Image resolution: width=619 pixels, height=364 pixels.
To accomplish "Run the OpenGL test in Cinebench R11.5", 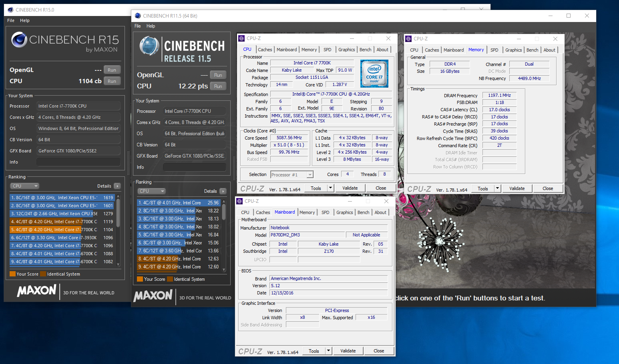I will click(x=218, y=75).
